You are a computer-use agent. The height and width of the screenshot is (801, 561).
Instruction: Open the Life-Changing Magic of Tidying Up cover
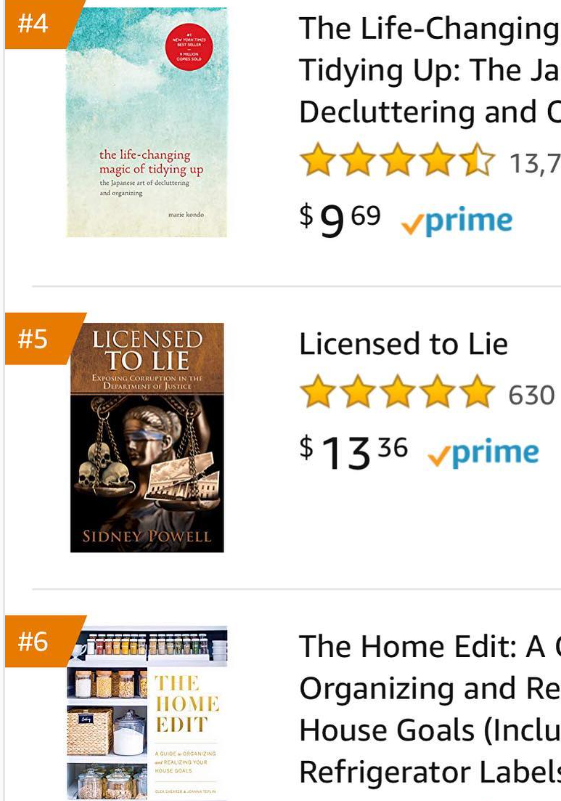pyautogui.click(x=147, y=122)
